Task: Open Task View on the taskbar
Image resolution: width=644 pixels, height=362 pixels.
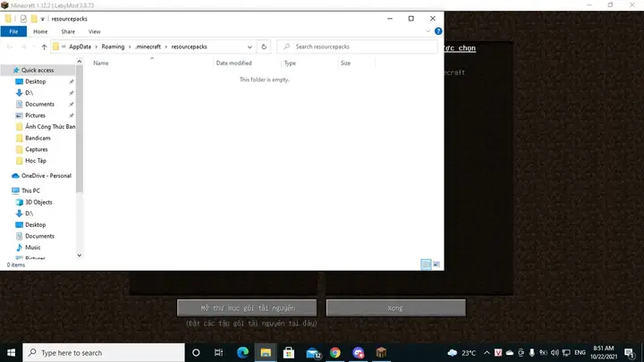Action: point(219,353)
